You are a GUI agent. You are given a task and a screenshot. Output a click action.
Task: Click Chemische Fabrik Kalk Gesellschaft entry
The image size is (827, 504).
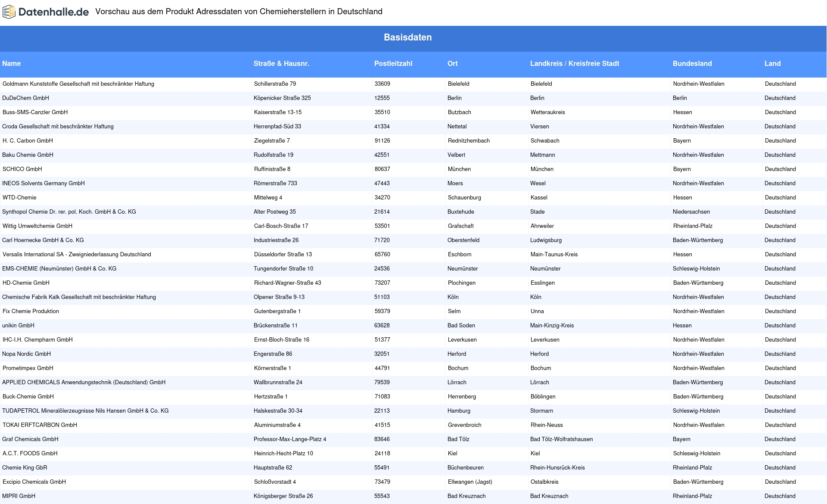tap(79, 297)
